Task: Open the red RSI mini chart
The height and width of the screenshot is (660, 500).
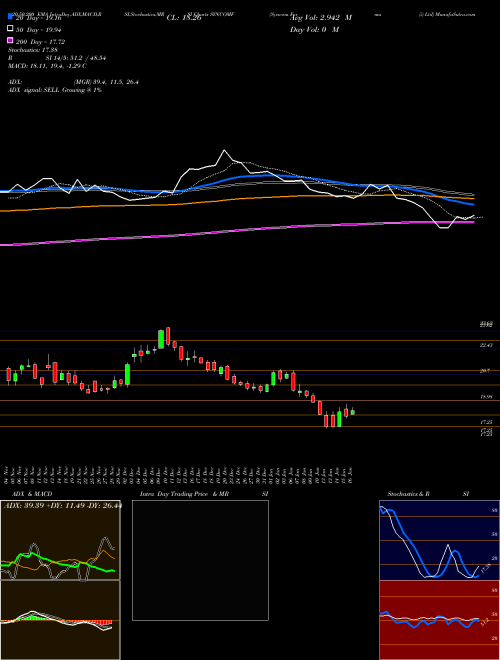Action: coord(439,620)
